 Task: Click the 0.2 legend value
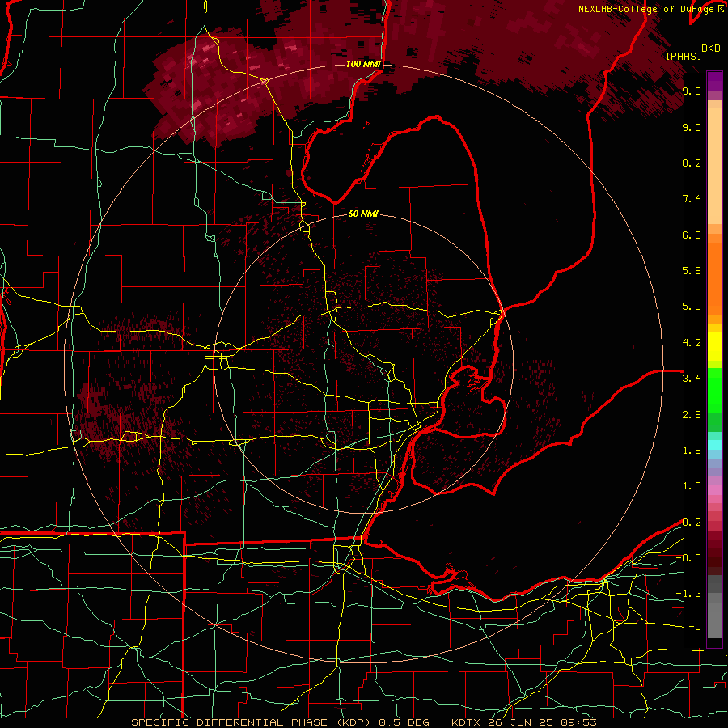(692, 523)
